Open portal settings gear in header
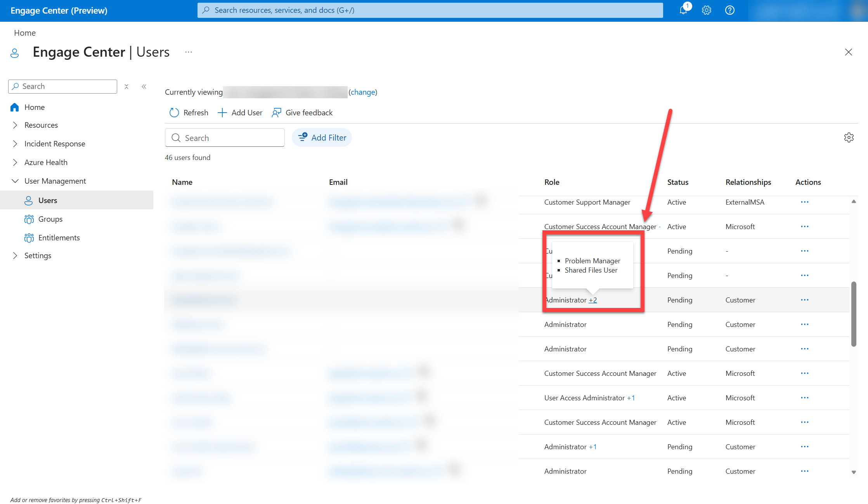 click(707, 10)
